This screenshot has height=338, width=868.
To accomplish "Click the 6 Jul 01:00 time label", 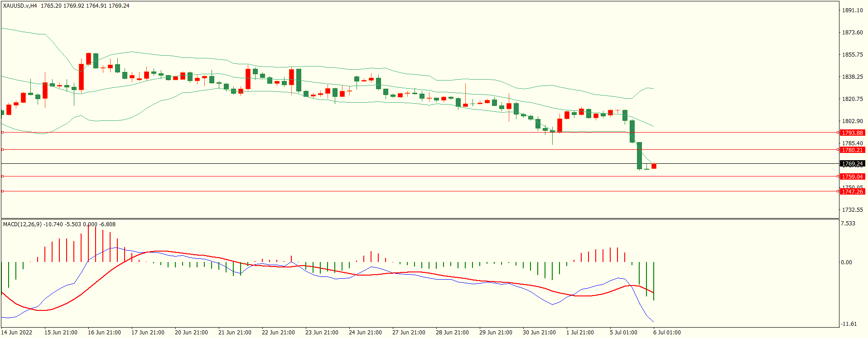I will click(667, 332).
